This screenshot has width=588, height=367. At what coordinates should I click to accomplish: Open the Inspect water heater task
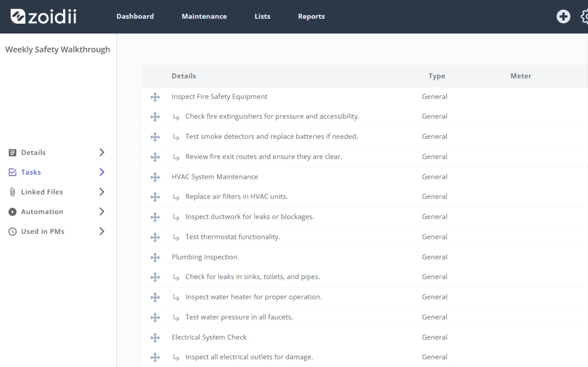[253, 297]
